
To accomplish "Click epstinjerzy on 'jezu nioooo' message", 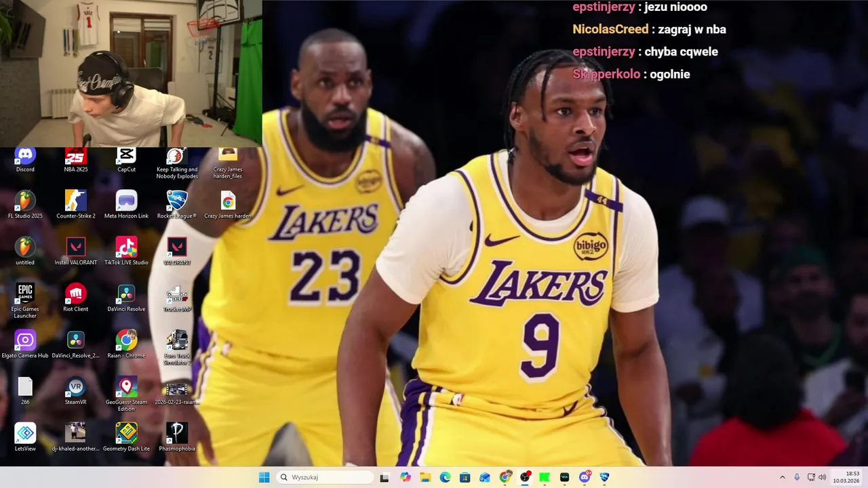I will click(x=604, y=7).
